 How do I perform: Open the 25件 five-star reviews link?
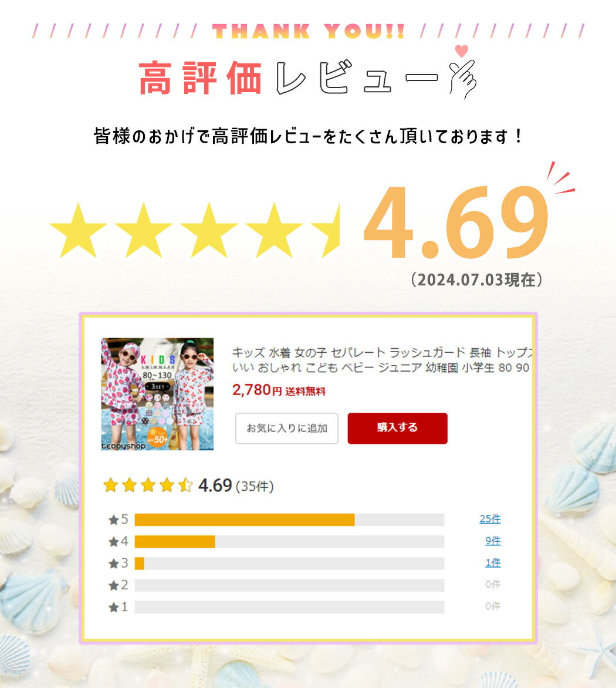490,519
